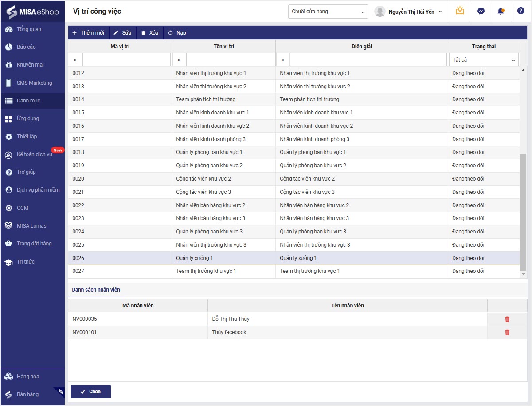Open the Tổng quan sidebar icon

click(8, 29)
